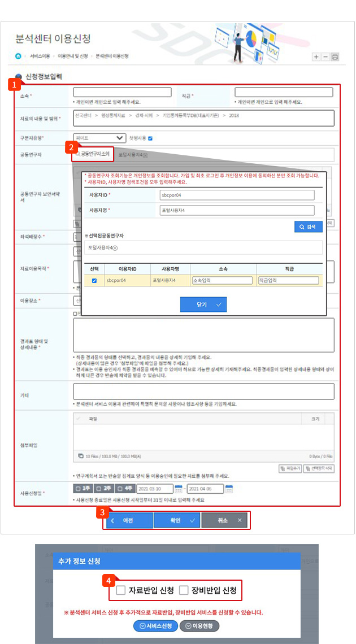This screenshot has width=356, height=644.
Task: Click the 취소 button
Action: [x=224, y=520]
